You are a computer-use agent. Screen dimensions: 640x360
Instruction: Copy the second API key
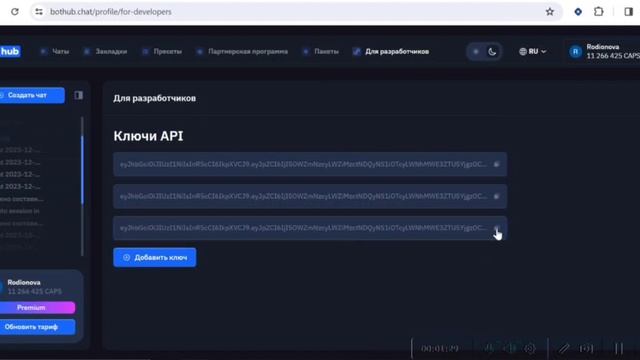[497, 196]
